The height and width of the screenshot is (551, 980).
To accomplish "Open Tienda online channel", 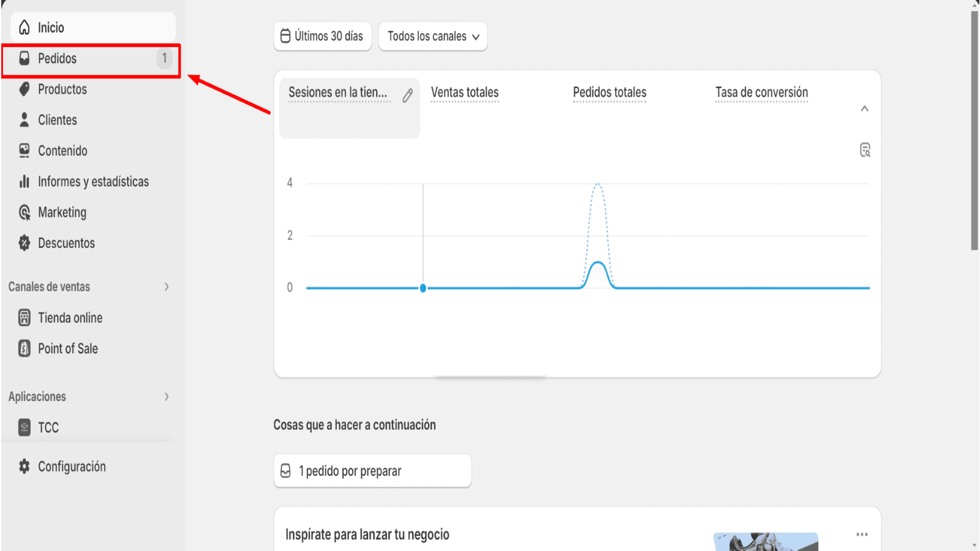I will point(69,317).
